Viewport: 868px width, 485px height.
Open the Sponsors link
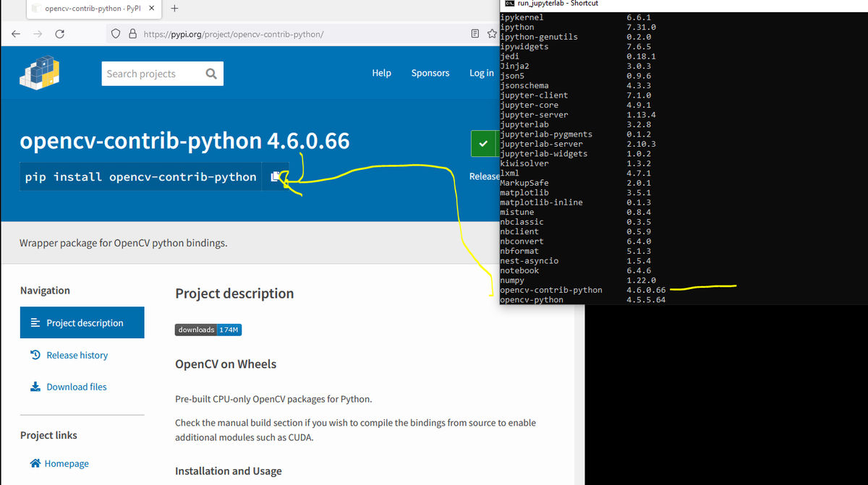coord(430,73)
